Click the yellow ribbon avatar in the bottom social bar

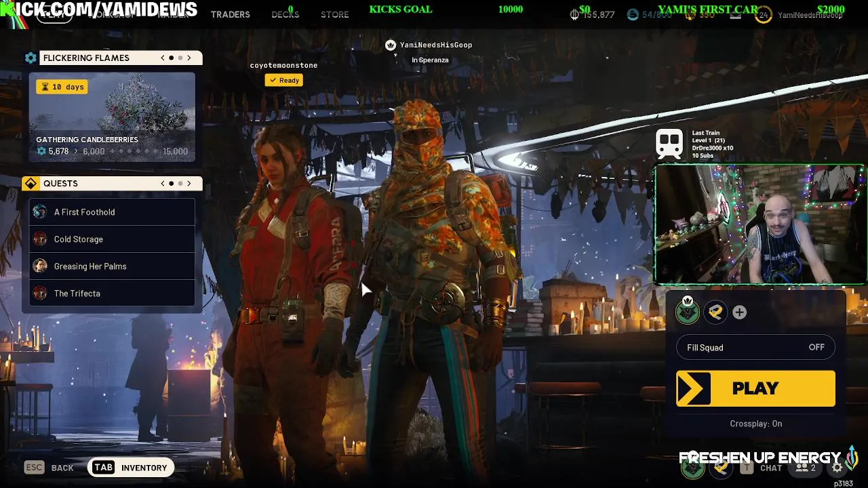721,468
